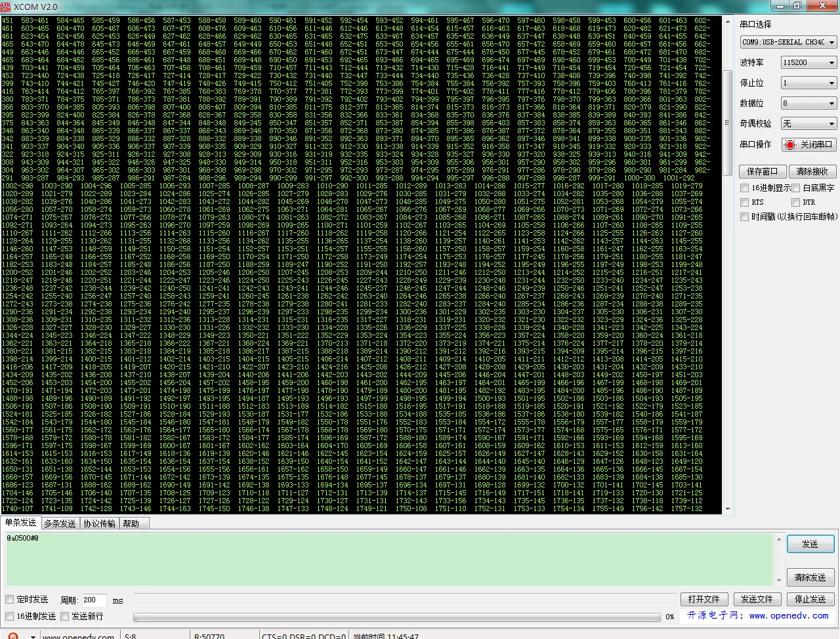This screenshot has width=840, height=639.
Task: Click the 周期 period field showing 200
Action: point(95,600)
